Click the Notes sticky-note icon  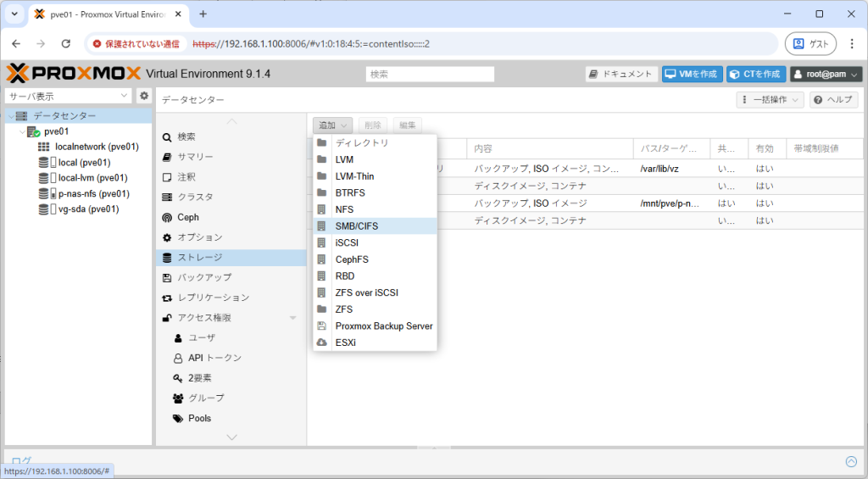click(167, 177)
